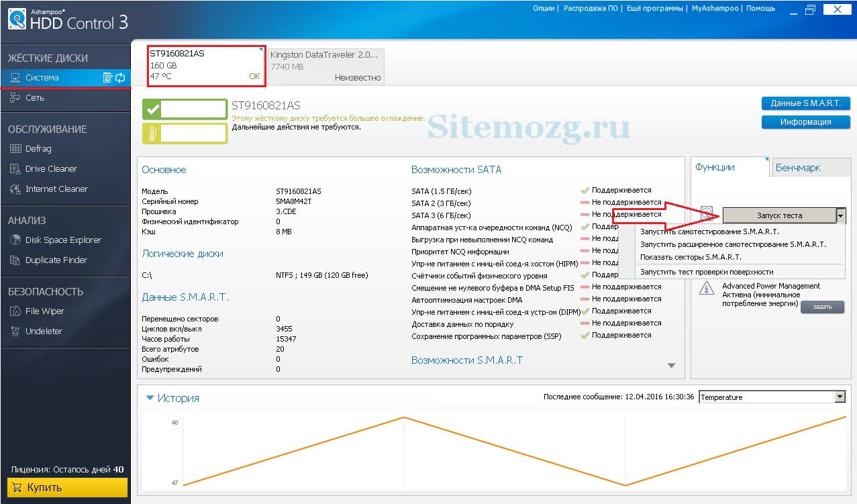Open the Запуск теста dropdown arrow
Image resolution: width=857 pixels, height=504 pixels.
(840, 215)
